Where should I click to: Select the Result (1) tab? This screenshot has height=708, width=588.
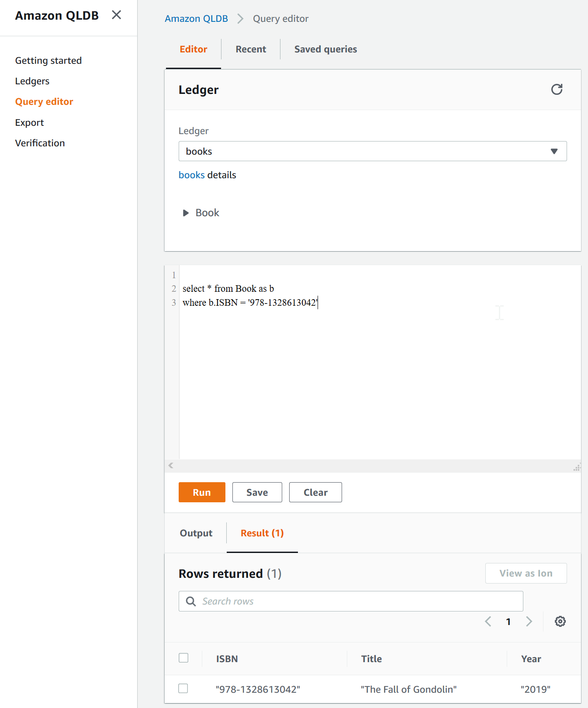point(262,533)
